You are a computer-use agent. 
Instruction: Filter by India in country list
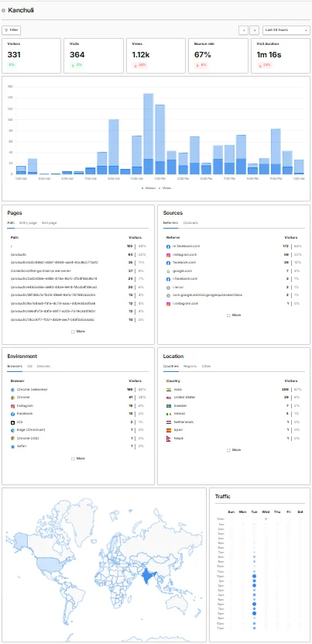[x=177, y=389]
